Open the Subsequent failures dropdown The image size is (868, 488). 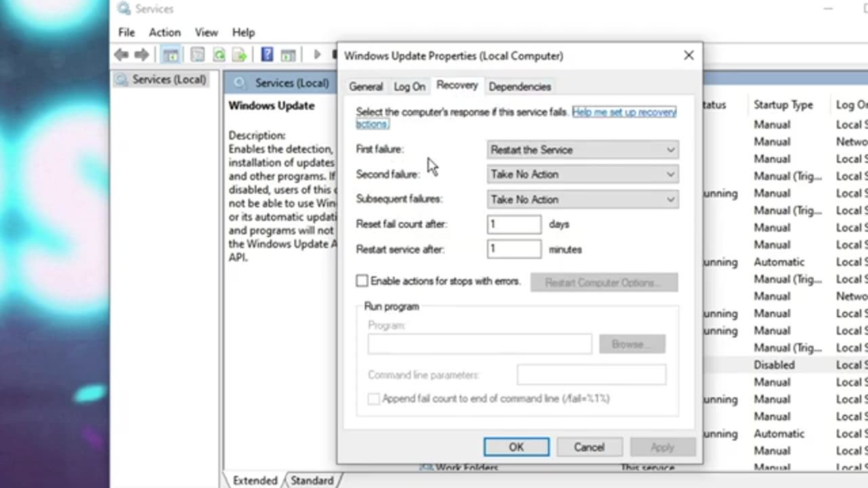[x=583, y=199]
